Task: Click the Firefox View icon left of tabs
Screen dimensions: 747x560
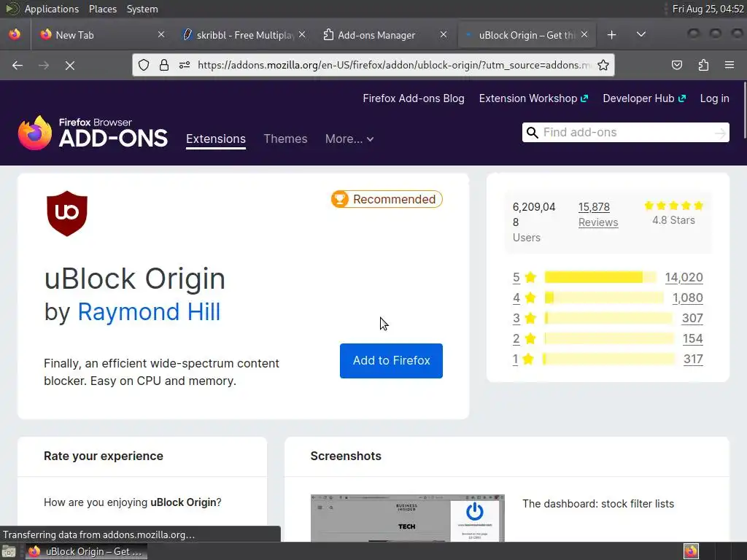Action: click(15, 34)
